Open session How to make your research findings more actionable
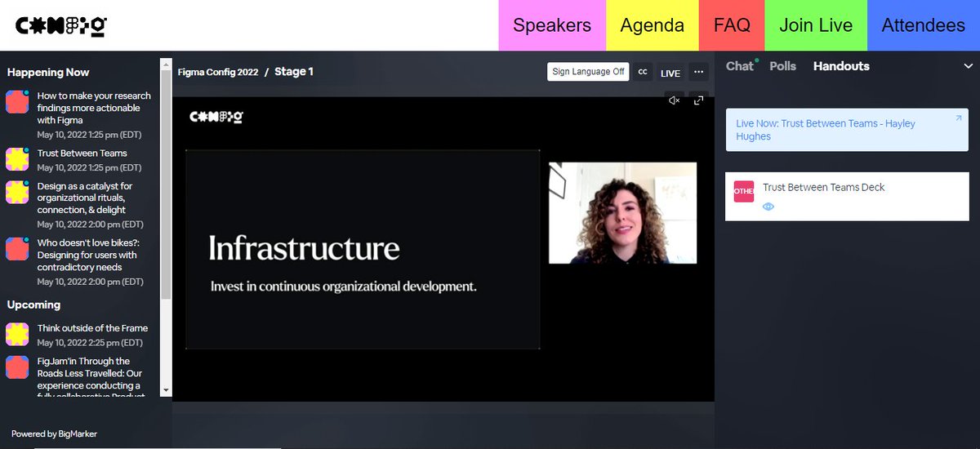 tap(94, 108)
